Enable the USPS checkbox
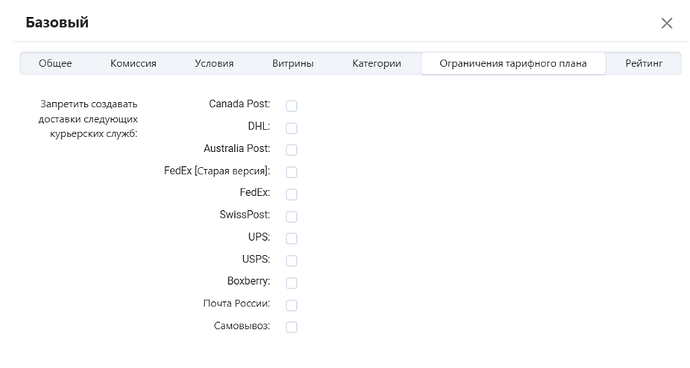This screenshot has width=690, height=368. [x=291, y=261]
